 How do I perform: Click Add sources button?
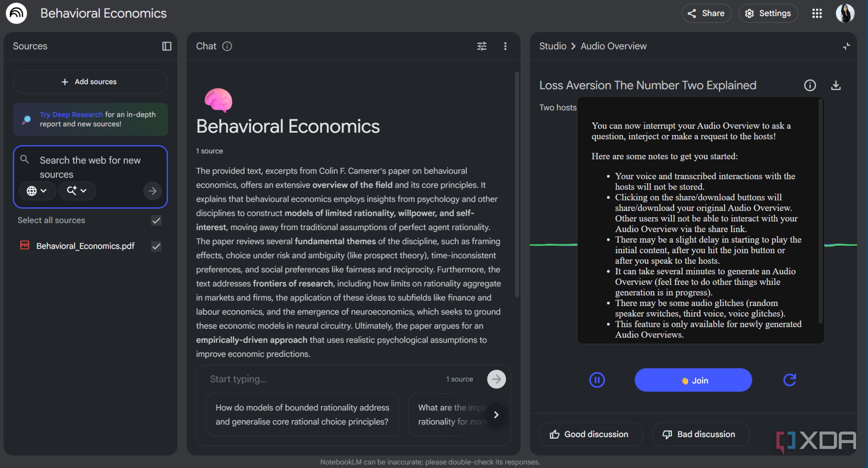pos(90,82)
